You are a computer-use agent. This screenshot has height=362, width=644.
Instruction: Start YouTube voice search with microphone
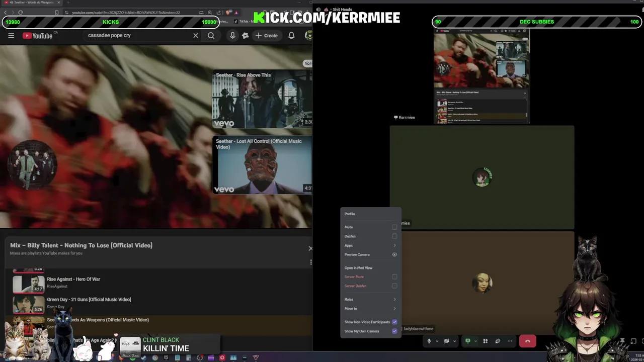click(x=232, y=36)
